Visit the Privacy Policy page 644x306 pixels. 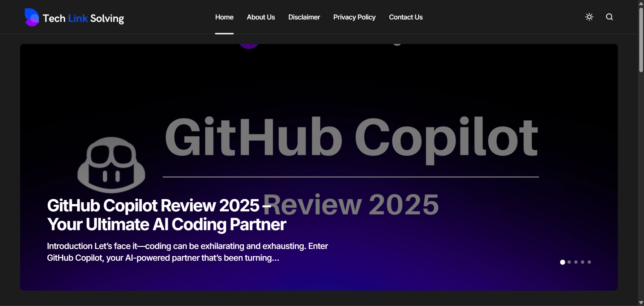(x=354, y=17)
